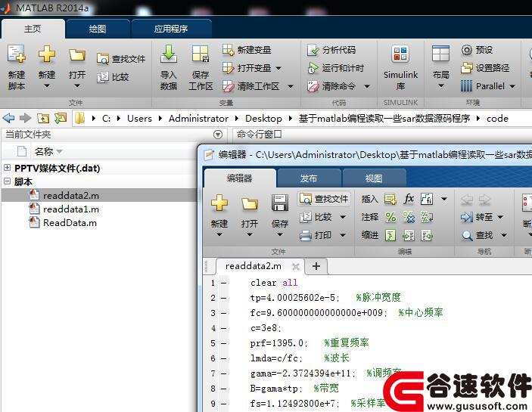The height and width of the screenshot is (412, 532).
Task: Click the editor 保存 floppy icon
Action: click(280, 203)
